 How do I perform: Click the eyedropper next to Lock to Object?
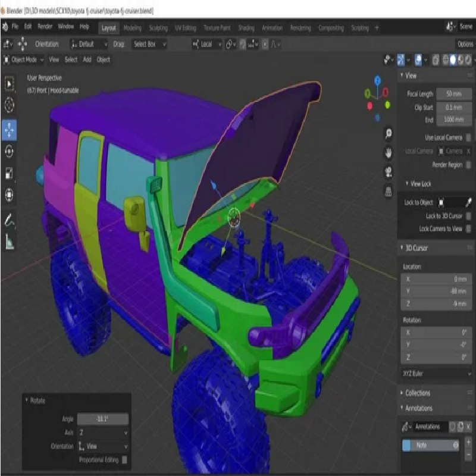click(468, 203)
